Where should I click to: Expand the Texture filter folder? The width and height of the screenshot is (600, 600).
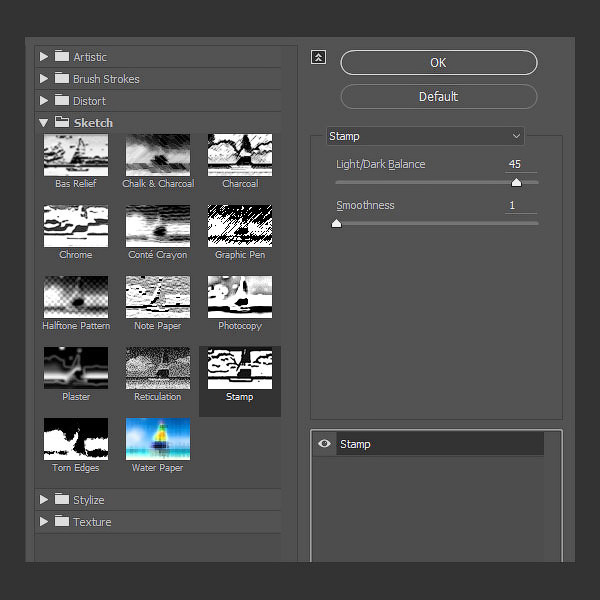[x=44, y=522]
